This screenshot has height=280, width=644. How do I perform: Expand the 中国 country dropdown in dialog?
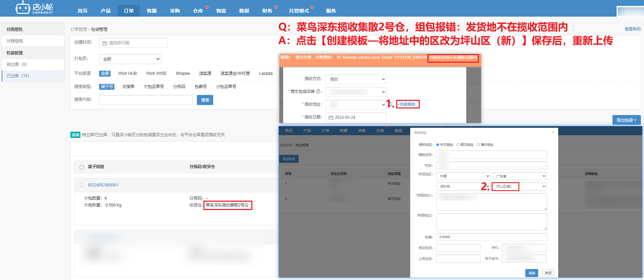(463, 176)
